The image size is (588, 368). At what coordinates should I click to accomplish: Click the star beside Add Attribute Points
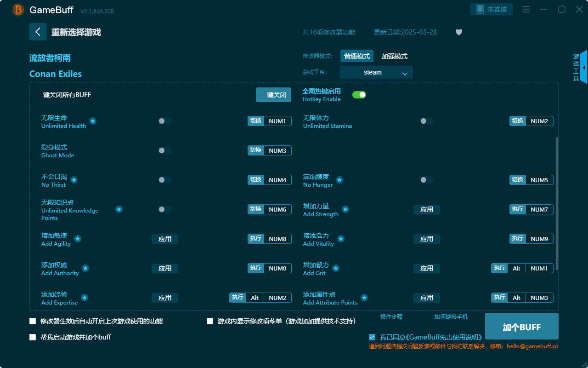(x=364, y=298)
